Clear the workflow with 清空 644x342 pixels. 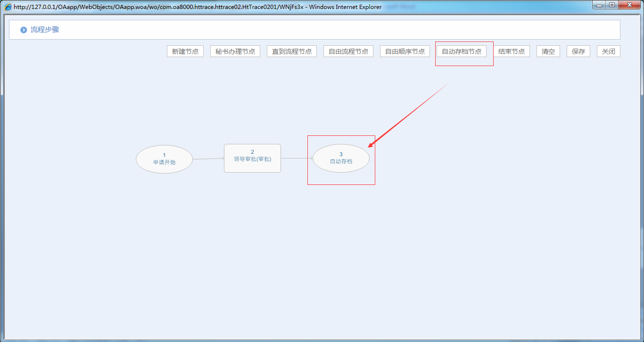[548, 51]
